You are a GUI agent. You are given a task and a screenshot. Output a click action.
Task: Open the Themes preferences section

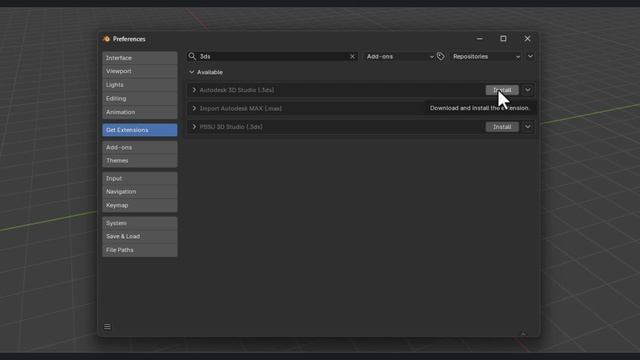(x=140, y=161)
